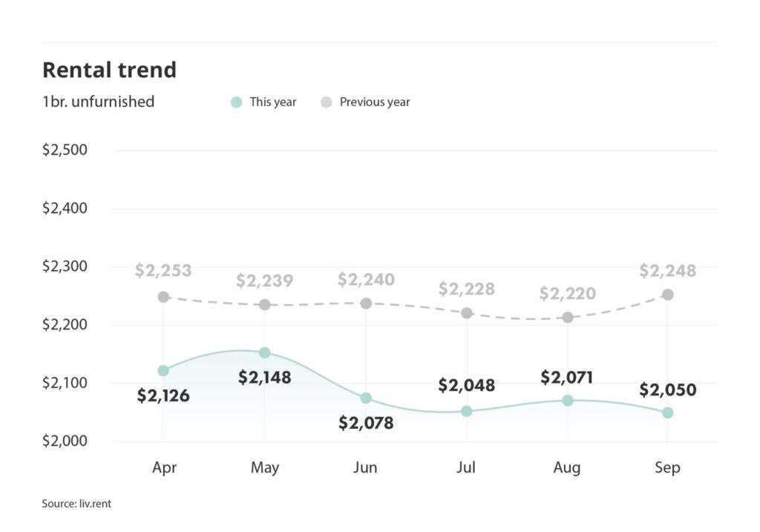This screenshot has width=760, height=532.
Task: Select the June this-year data point
Action: tap(366, 398)
